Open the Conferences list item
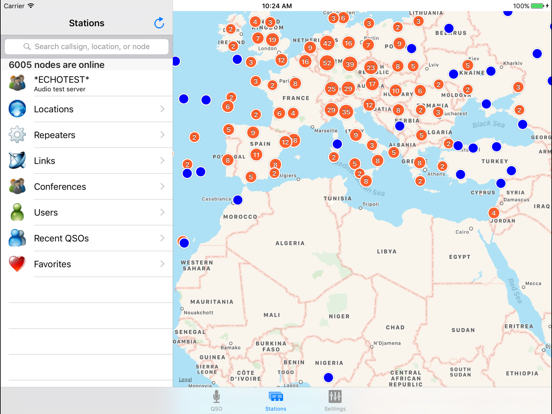 (87, 186)
